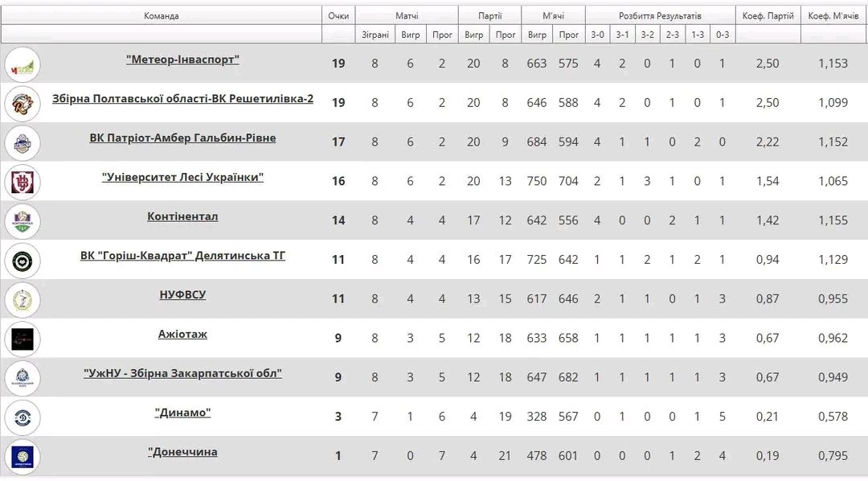The image size is (868, 481).
Task: Click the ВК Решетилівка-2 team logo
Action: [23, 104]
